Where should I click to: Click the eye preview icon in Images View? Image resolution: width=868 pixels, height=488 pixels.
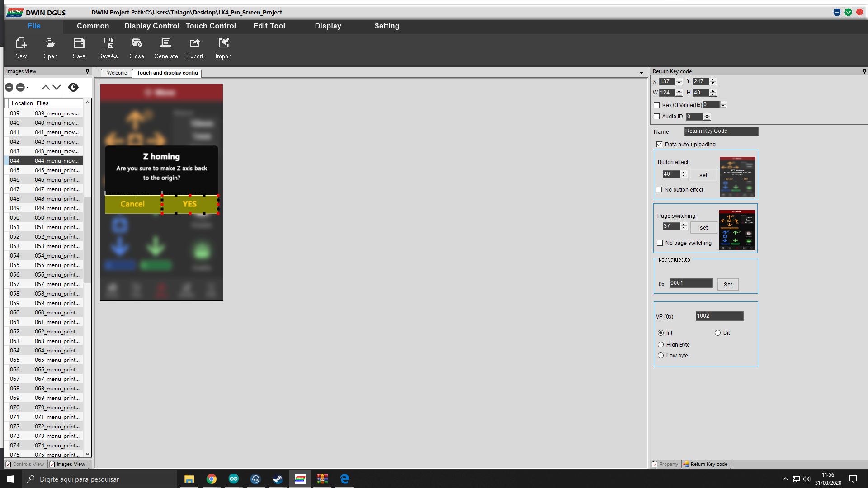73,87
